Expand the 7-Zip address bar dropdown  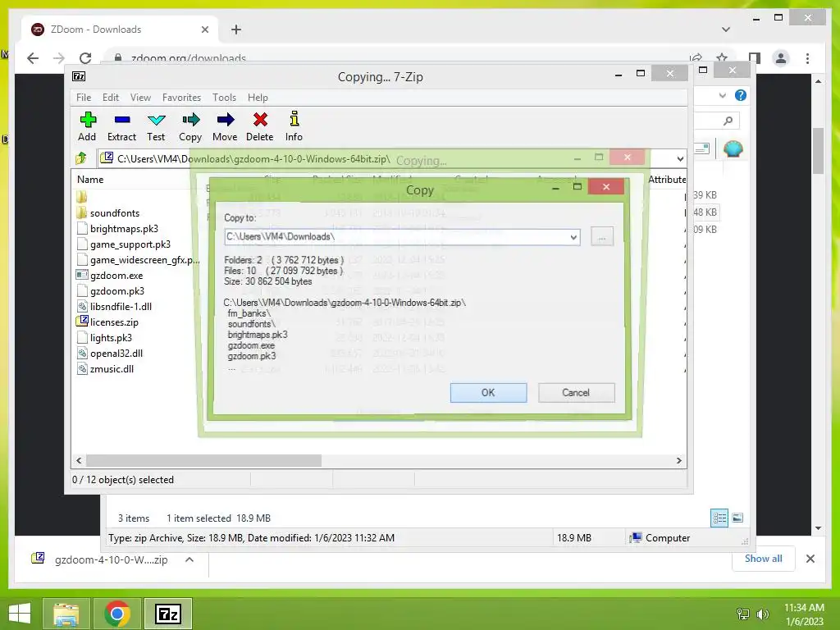[680, 158]
